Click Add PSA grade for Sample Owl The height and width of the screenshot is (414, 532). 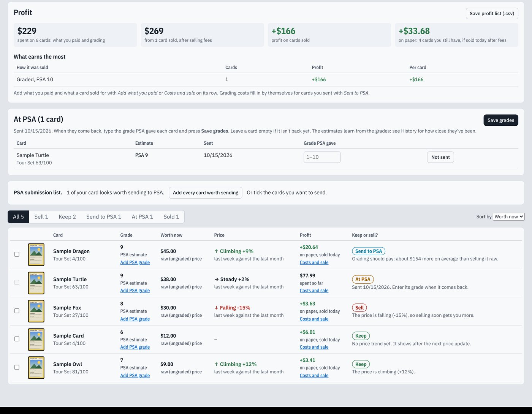[x=135, y=376]
